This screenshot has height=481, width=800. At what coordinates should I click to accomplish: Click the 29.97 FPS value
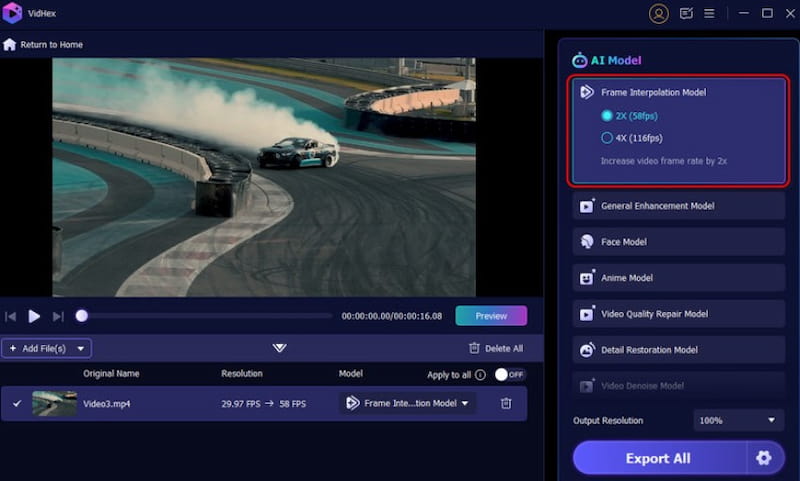240,404
